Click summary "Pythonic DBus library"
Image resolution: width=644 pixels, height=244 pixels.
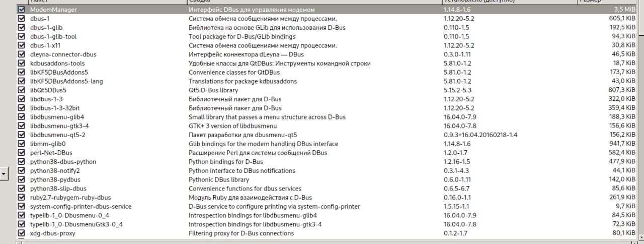pos(219,179)
